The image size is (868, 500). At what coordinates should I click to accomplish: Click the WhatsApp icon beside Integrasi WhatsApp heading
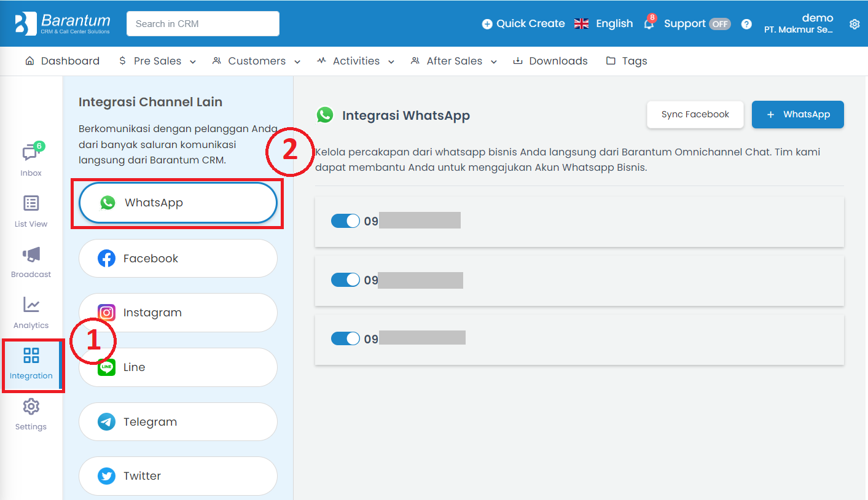tap(324, 115)
